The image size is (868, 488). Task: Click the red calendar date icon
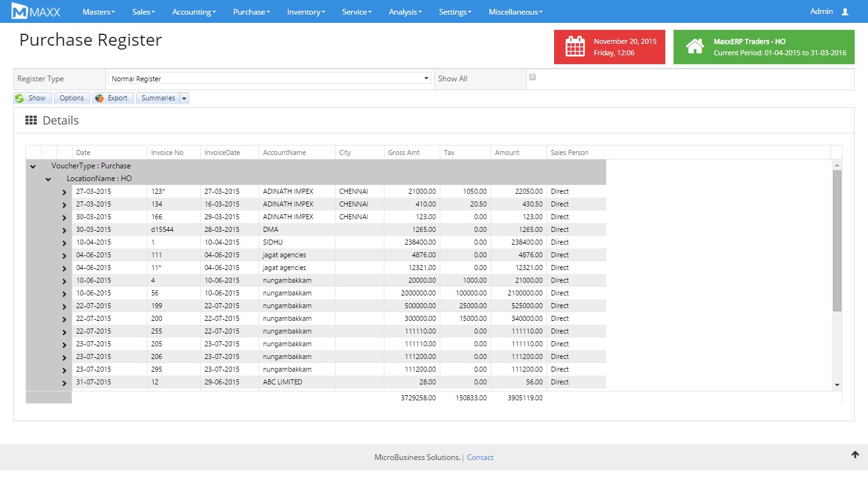click(x=575, y=47)
